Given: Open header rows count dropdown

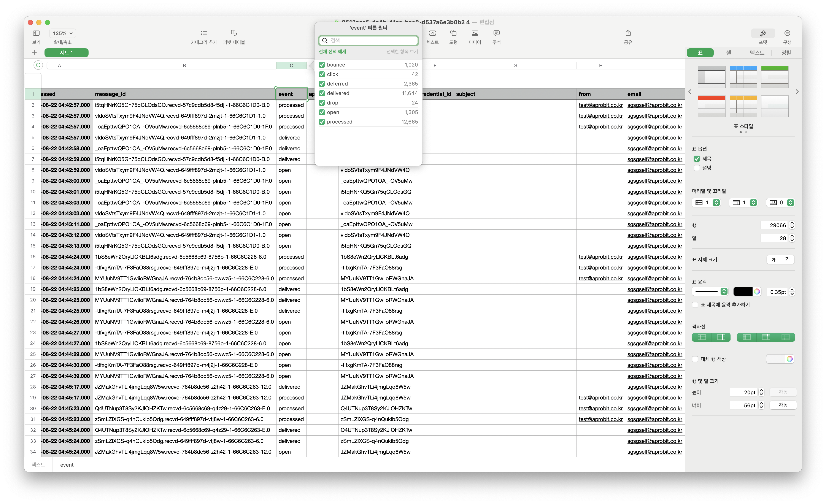Looking at the screenshot, I should click(x=744, y=202).
